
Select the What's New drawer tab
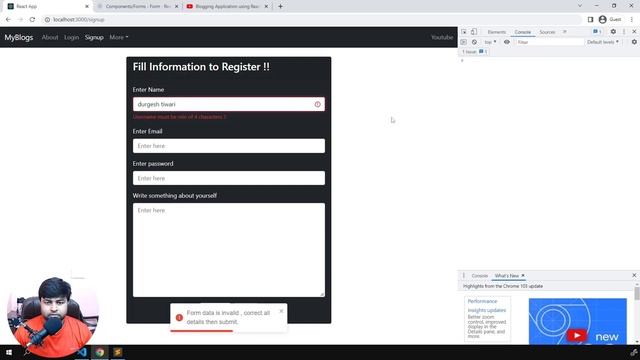tap(506, 276)
